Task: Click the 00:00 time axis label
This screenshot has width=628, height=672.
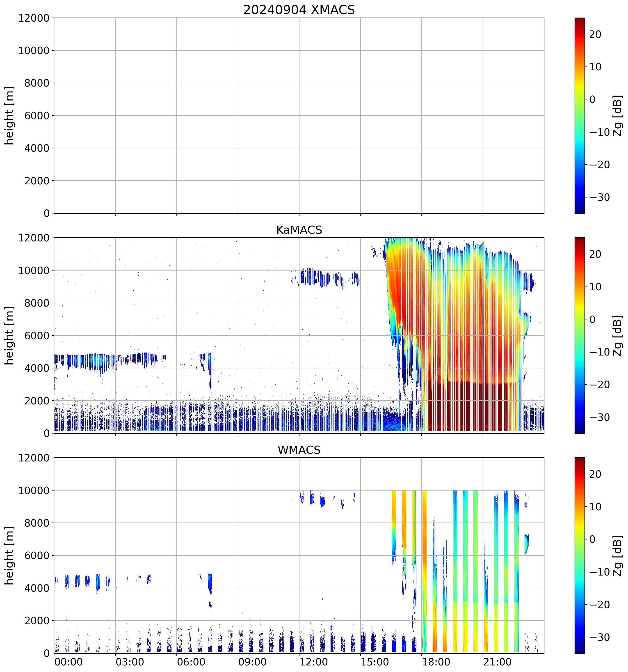Action: pos(69,662)
